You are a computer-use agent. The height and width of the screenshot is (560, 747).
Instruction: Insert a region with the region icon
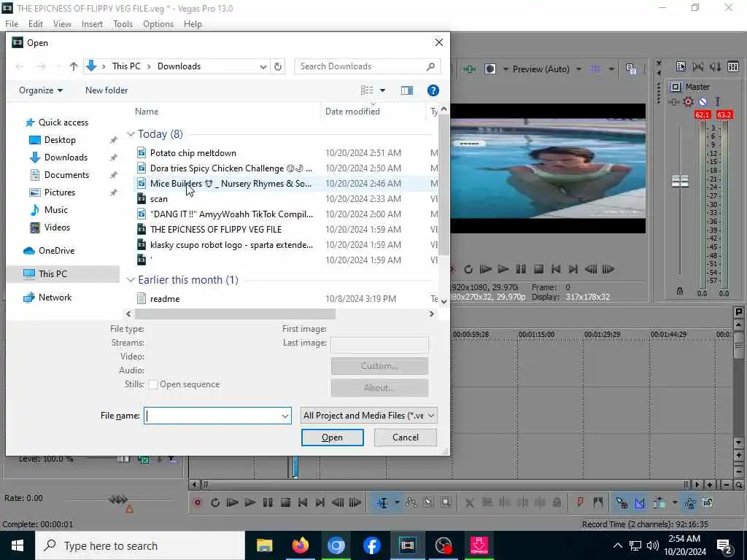[x=598, y=503]
